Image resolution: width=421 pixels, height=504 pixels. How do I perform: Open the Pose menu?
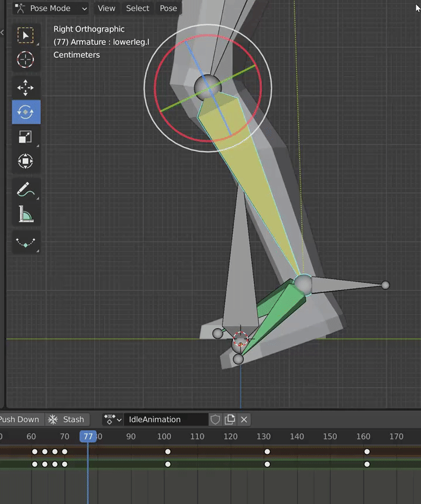pyautogui.click(x=168, y=8)
